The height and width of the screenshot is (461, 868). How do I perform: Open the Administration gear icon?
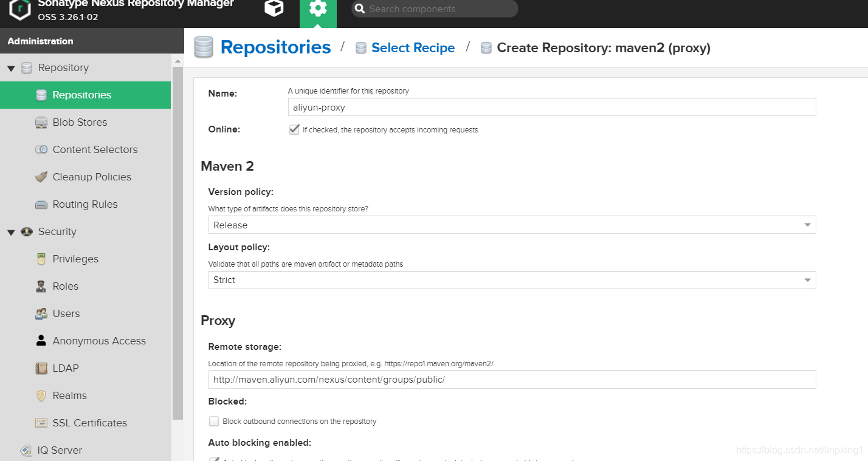tap(318, 8)
